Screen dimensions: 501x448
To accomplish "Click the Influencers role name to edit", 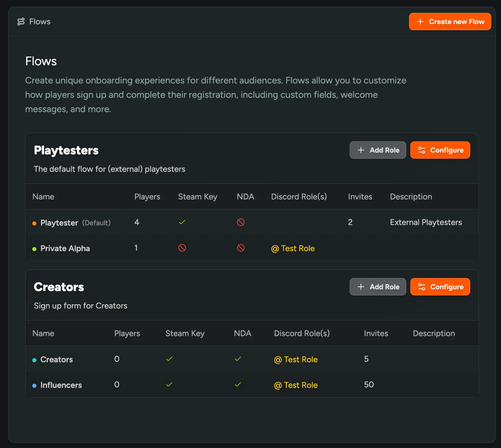I will pos(60,385).
